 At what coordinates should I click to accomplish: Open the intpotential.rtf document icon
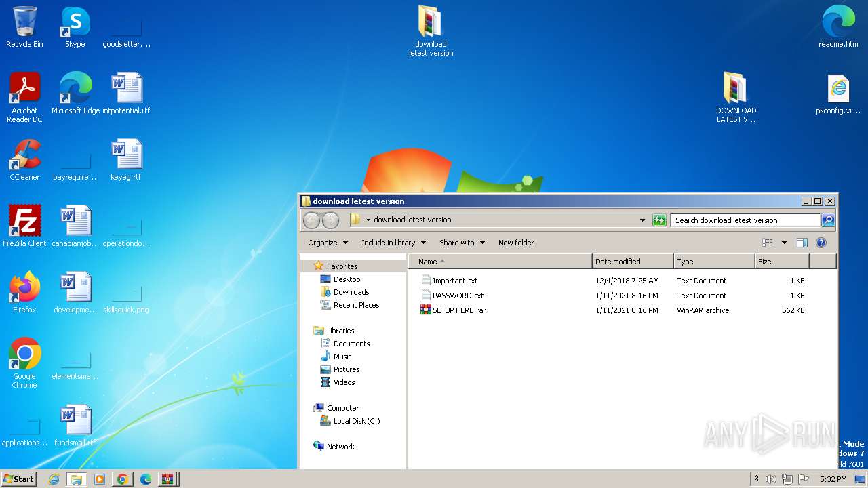click(126, 94)
